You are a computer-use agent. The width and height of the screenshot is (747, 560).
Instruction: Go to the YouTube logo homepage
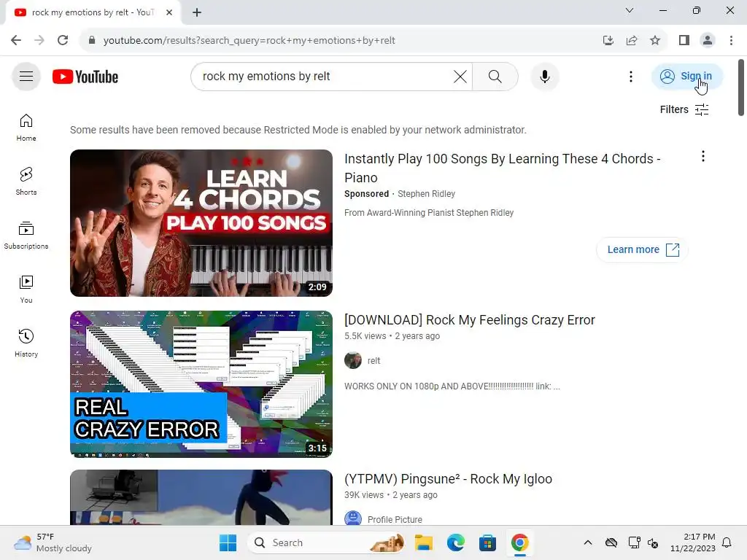click(x=85, y=77)
